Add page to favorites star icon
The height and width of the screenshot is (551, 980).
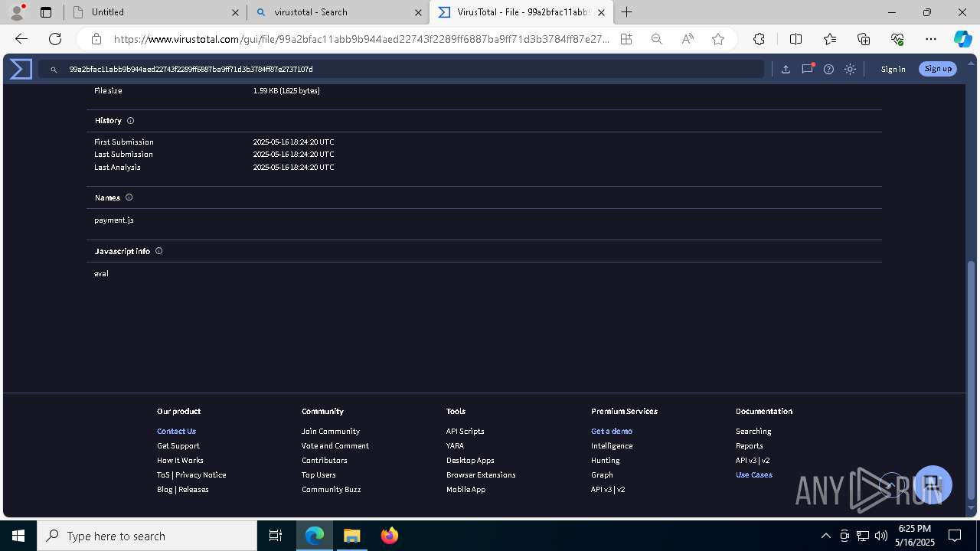tap(718, 39)
